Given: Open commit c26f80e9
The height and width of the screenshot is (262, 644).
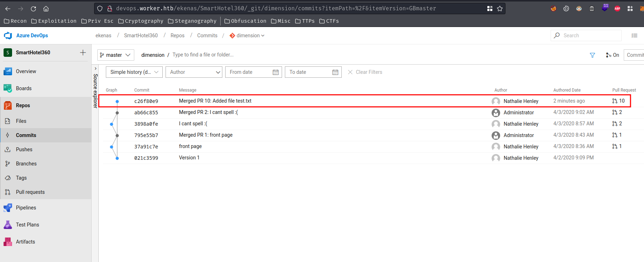Looking at the screenshot, I should (146, 101).
